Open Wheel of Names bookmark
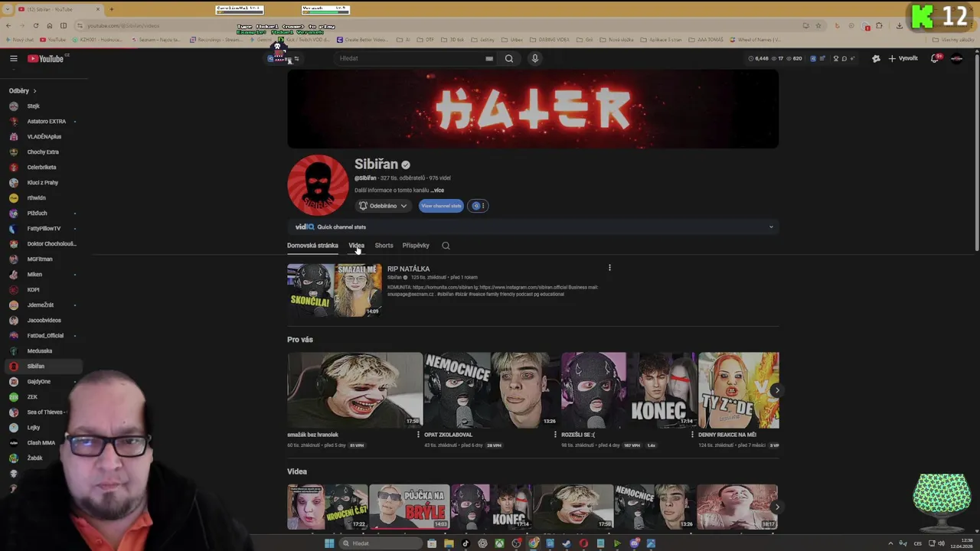This screenshot has width=980, height=551. [x=756, y=40]
